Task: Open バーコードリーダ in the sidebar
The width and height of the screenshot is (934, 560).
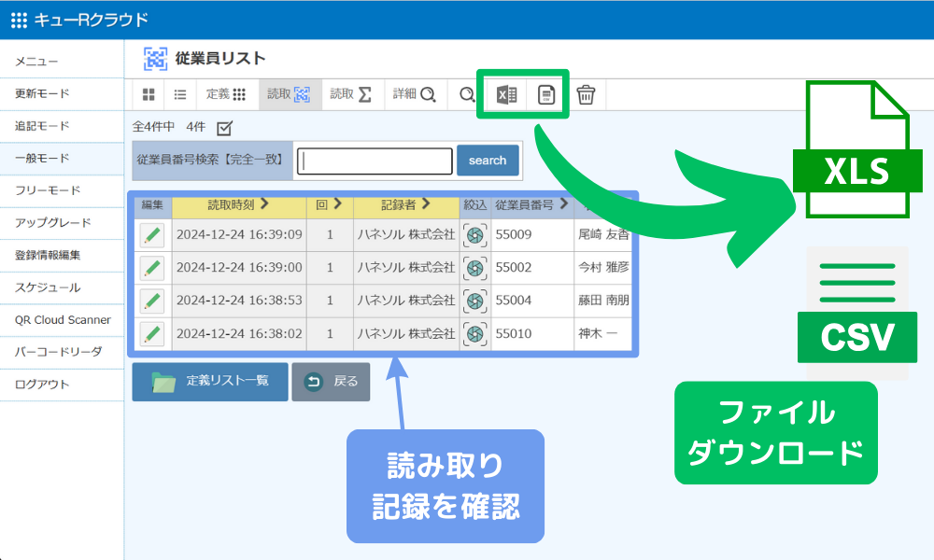Action: [x=62, y=352]
